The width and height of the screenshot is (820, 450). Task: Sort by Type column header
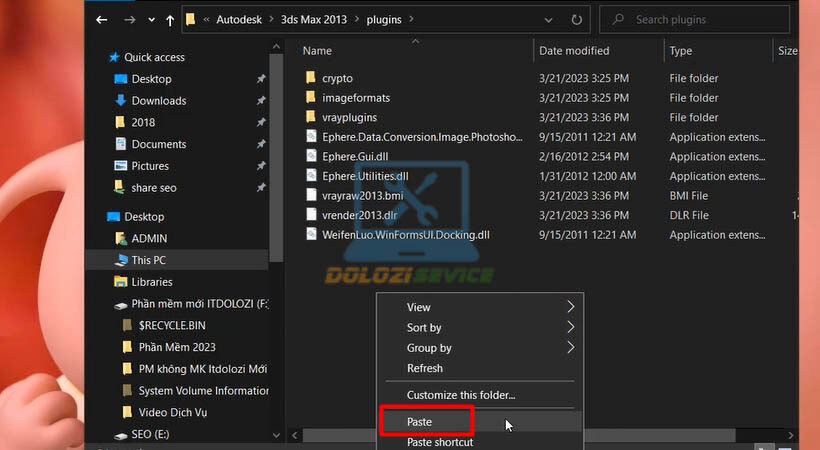point(680,51)
